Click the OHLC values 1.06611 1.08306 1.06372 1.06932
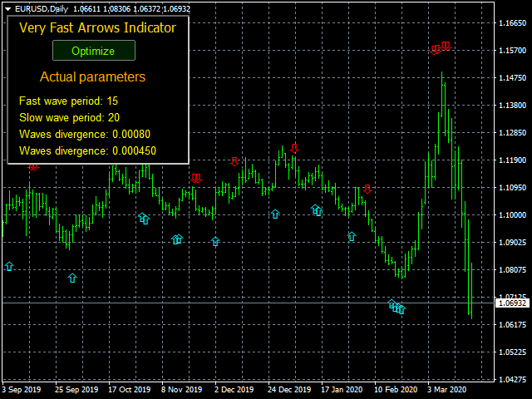The height and width of the screenshot is (399, 532). point(131,9)
